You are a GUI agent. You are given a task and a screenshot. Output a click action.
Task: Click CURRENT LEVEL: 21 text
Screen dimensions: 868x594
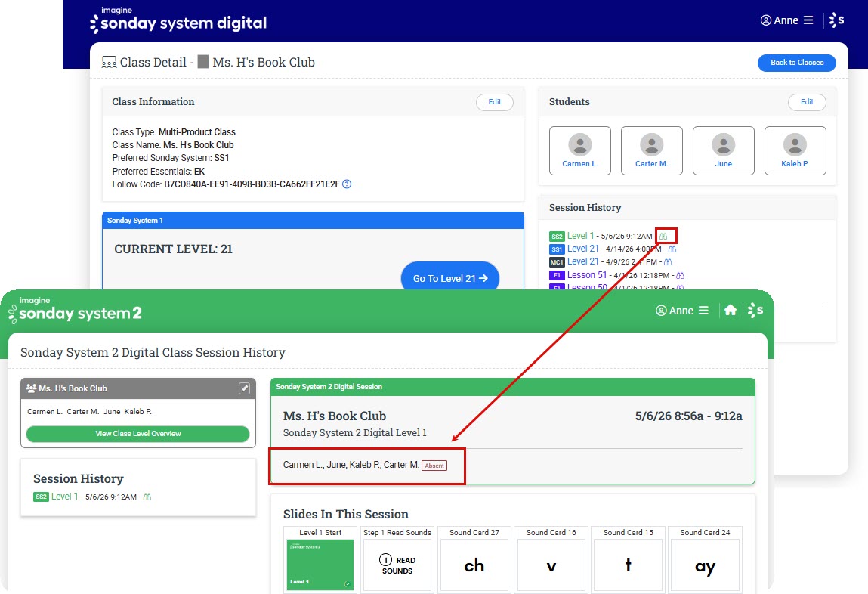[x=173, y=249]
